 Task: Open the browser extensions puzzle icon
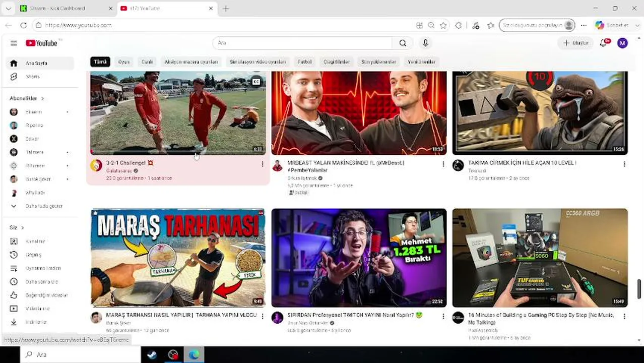tap(458, 25)
